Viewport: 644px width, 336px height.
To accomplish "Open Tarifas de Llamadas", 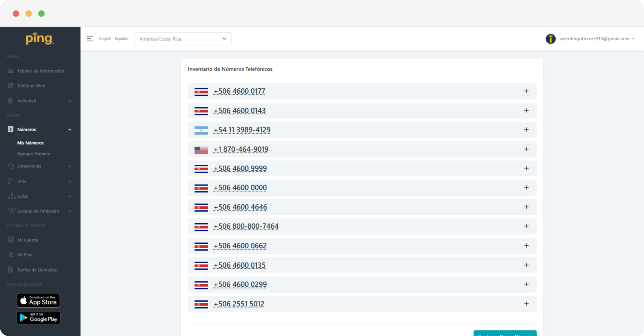I will (x=37, y=270).
